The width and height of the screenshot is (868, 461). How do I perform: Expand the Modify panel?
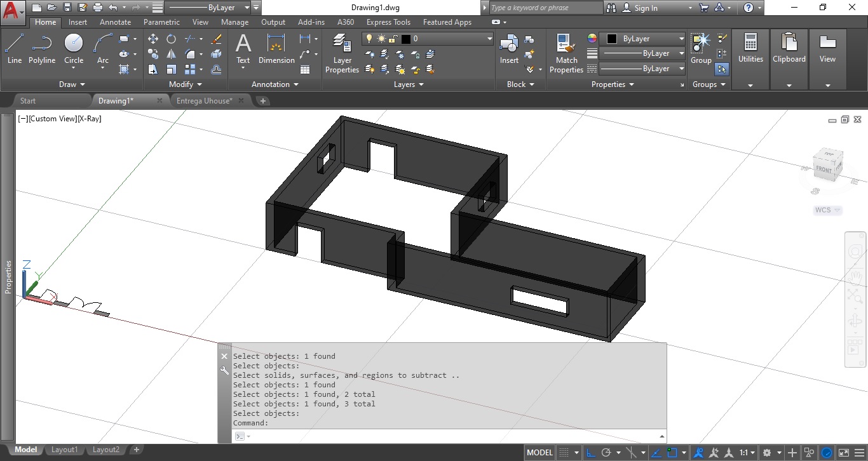point(186,84)
